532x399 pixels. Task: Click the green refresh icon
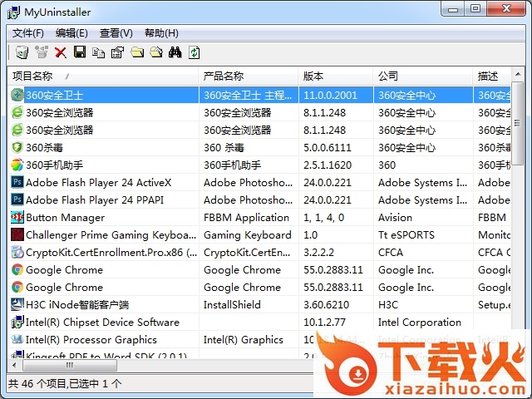click(x=194, y=52)
